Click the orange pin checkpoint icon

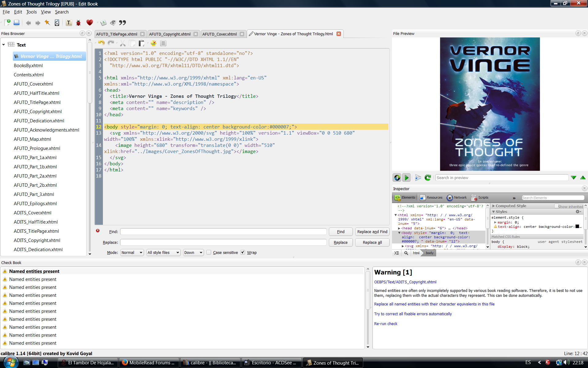point(47,23)
